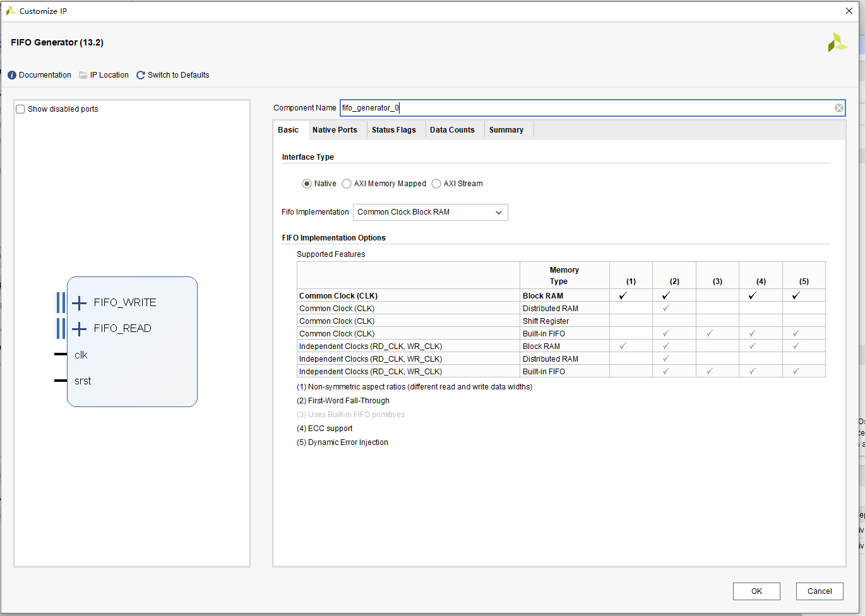This screenshot has height=616, width=865.
Task: Click the (3) column header
Action: [717, 276]
